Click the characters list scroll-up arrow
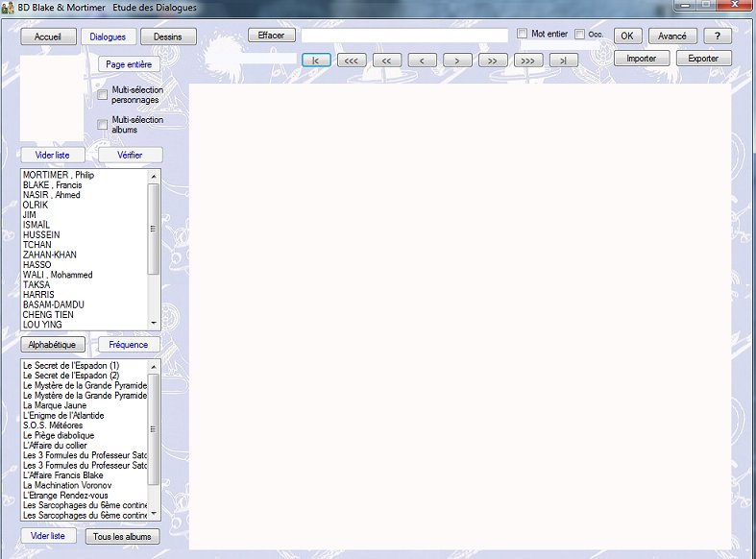The height and width of the screenshot is (559, 756). pyautogui.click(x=154, y=177)
